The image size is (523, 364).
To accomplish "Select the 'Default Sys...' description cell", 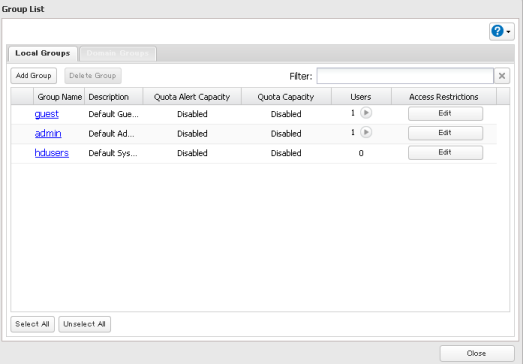I will click(x=113, y=153).
